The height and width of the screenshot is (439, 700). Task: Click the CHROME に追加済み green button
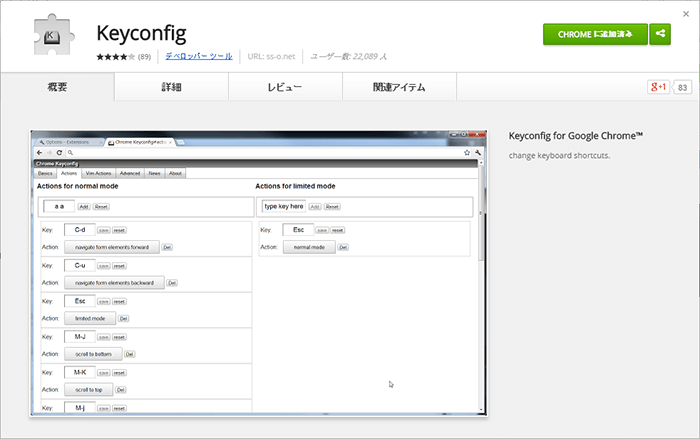595,34
